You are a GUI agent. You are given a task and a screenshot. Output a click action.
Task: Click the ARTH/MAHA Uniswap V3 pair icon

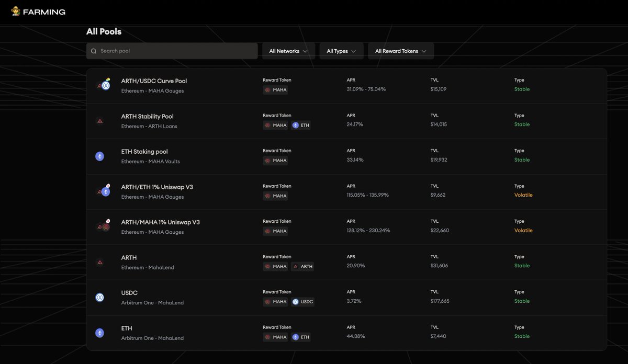[103, 225]
